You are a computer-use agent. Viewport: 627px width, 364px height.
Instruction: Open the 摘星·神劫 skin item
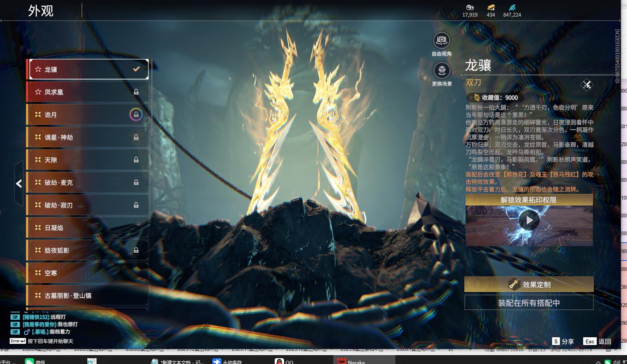88,137
